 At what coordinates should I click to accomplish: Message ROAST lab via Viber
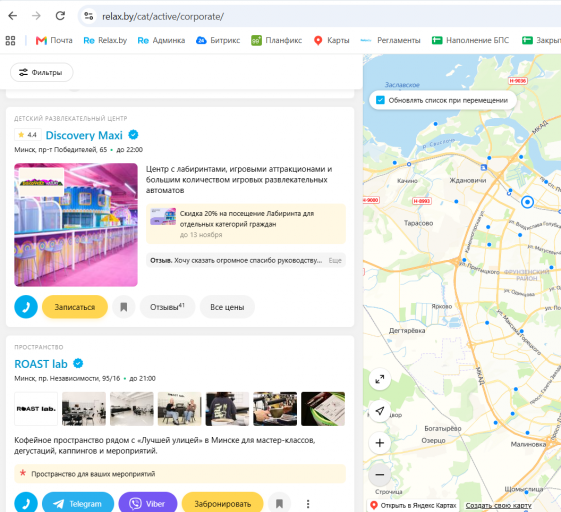click(x=148, y=503)
